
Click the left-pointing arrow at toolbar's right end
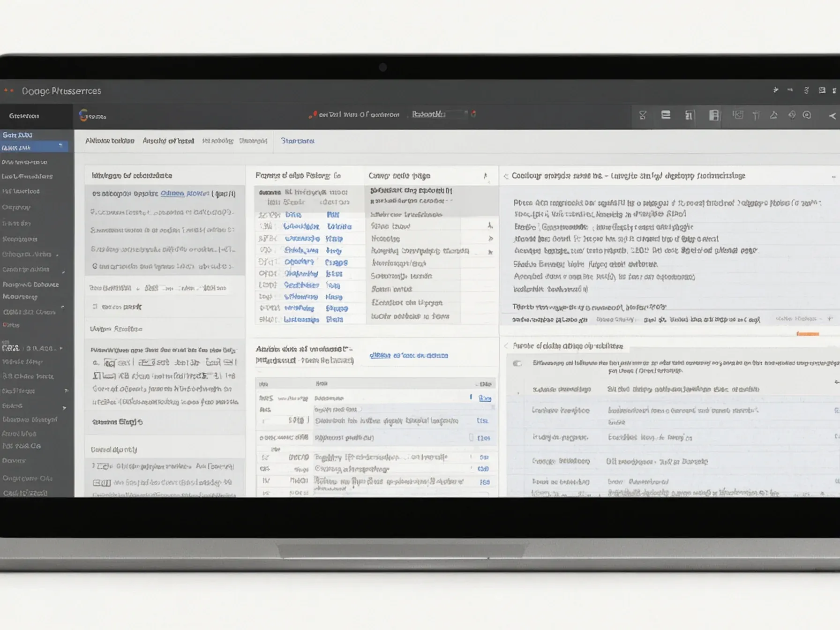point(832,116)
